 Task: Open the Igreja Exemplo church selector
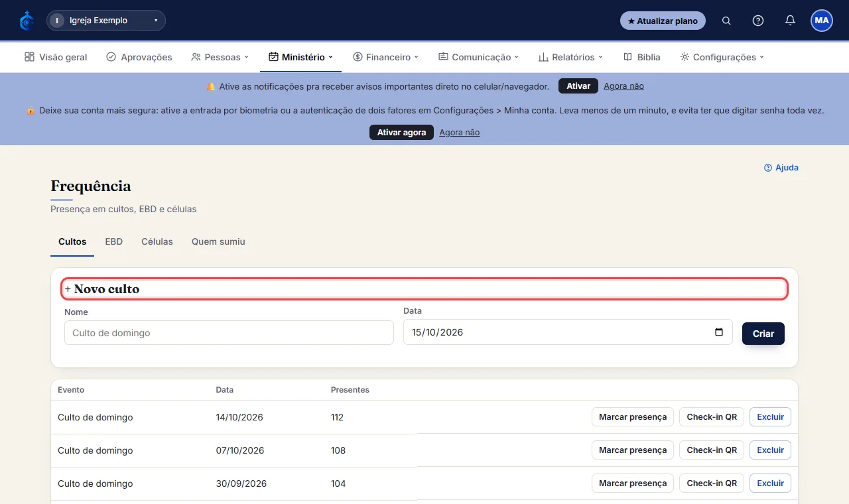pyautogui.click(x=106, y=21)
